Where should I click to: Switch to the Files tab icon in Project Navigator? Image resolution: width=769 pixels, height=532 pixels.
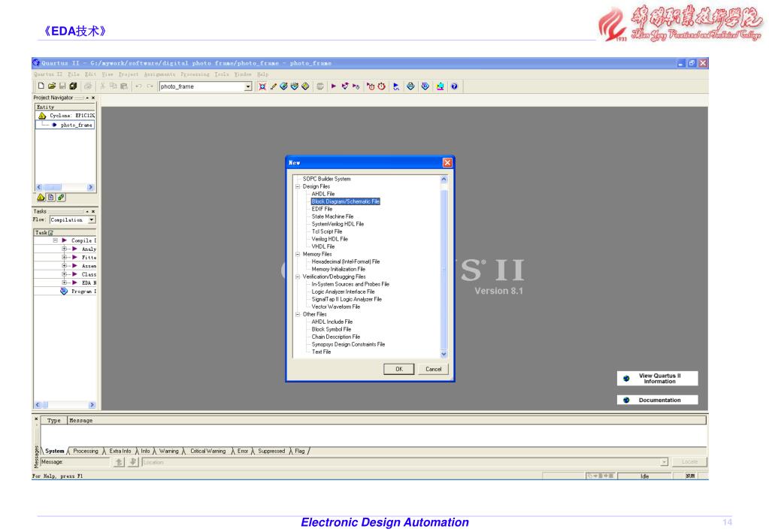coord(51,197)
